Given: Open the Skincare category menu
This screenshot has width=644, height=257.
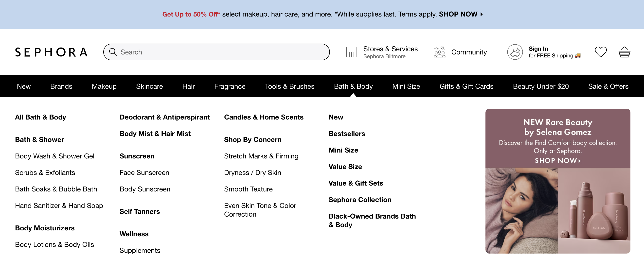Looking at the screenshot, I should (149, 86).
